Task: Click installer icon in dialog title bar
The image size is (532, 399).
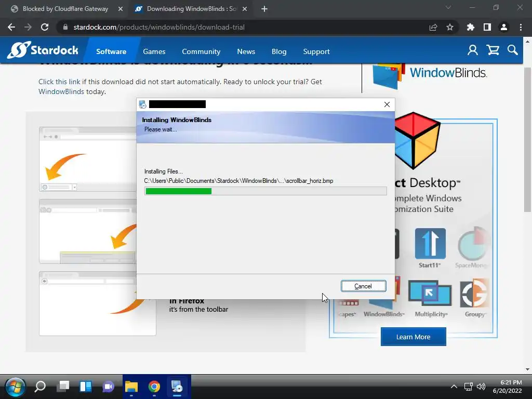Action: click(142, 104)
